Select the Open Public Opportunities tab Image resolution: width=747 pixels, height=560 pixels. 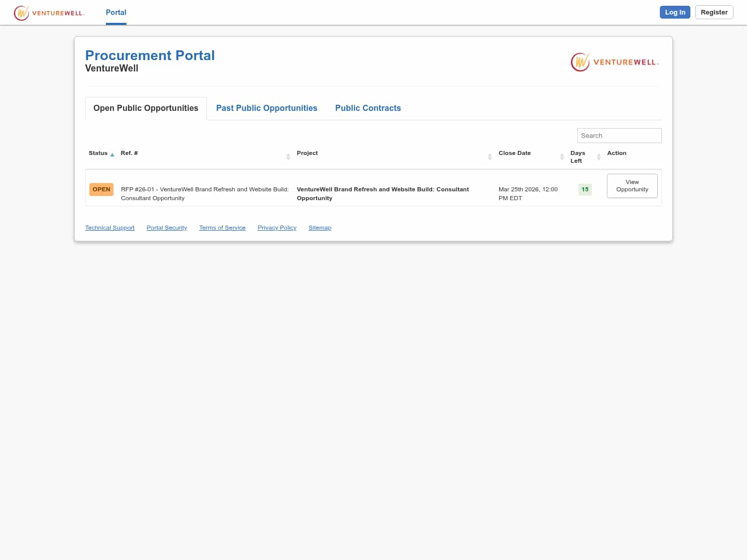[146, 108]
